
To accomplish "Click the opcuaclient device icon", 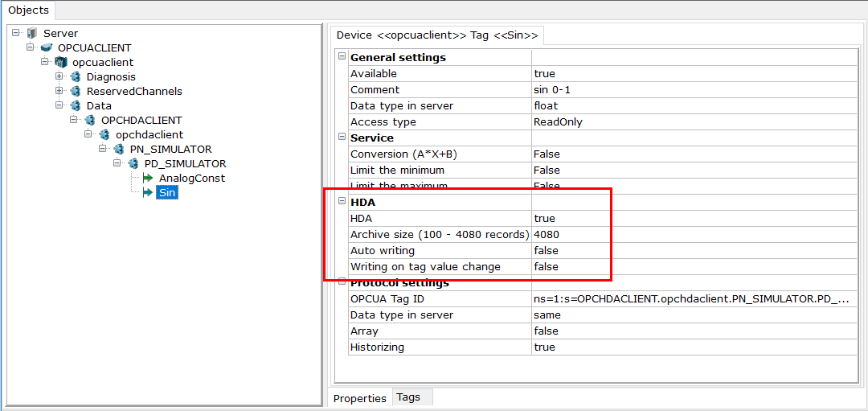I will coord(61,62).
